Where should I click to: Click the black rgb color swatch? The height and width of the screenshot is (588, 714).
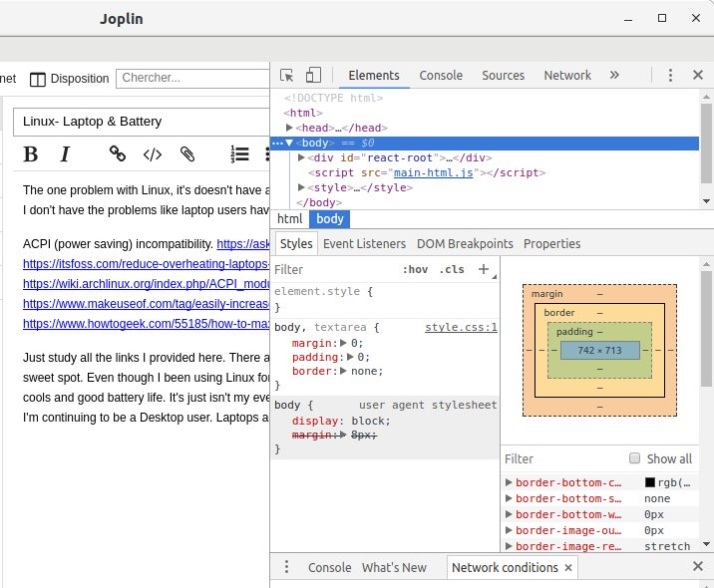coord(650,482)
